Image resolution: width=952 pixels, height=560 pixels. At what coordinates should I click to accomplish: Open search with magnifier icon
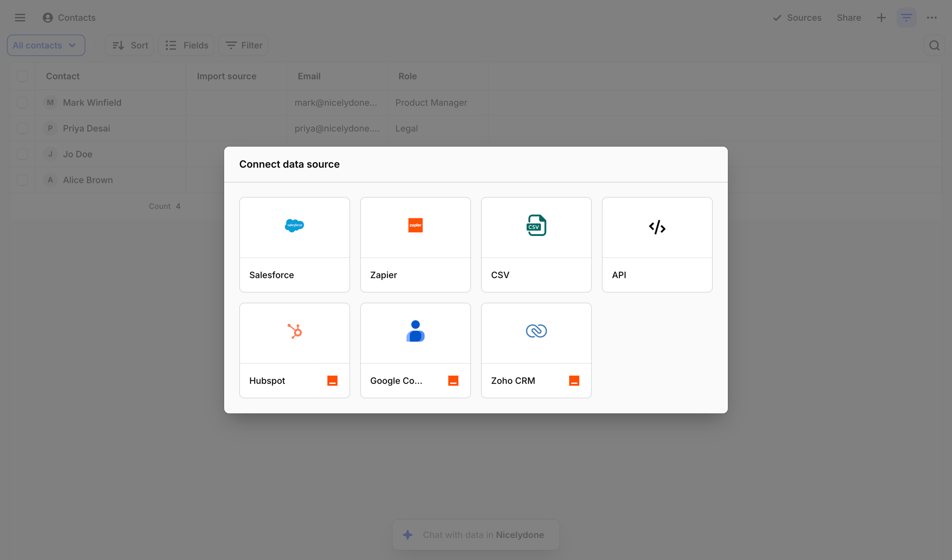tap(934, 45)
